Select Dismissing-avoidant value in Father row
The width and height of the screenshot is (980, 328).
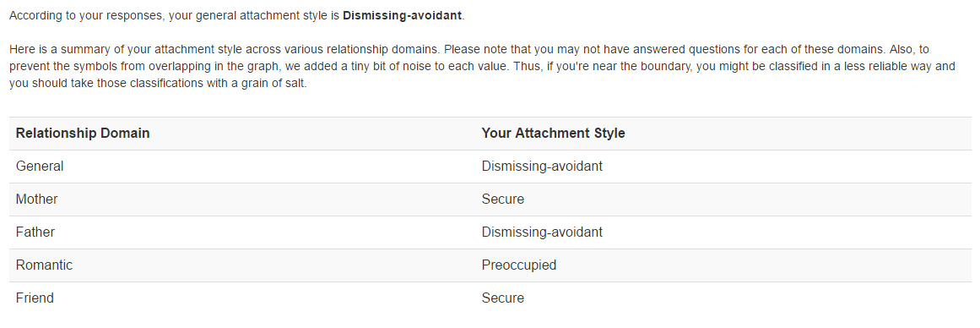coord(542,232)
